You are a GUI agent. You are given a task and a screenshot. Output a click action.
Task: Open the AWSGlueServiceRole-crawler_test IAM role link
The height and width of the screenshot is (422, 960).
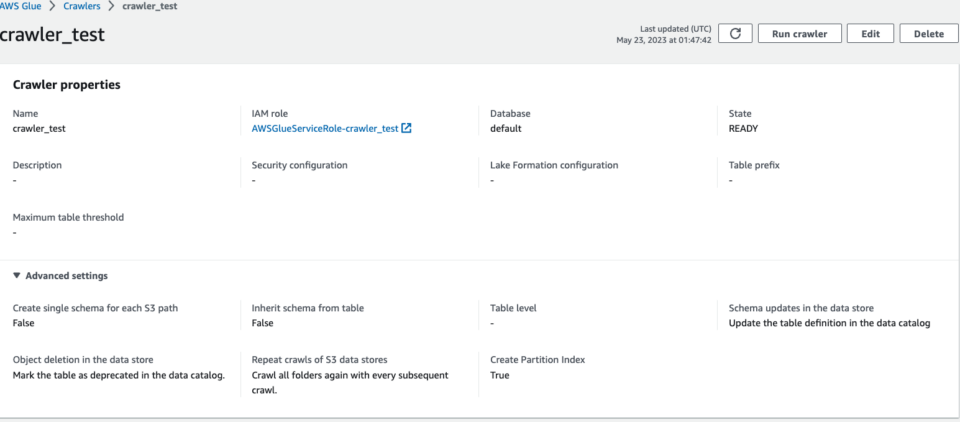pyautogui.click(x=325, y=129)
